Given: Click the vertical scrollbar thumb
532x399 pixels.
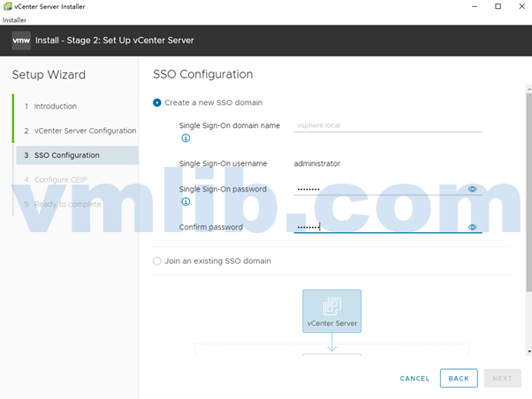Looking at the screenshot, I should (529, 192).
